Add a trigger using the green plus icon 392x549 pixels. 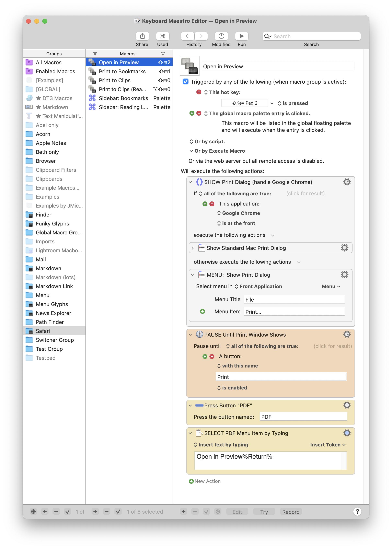192,113
